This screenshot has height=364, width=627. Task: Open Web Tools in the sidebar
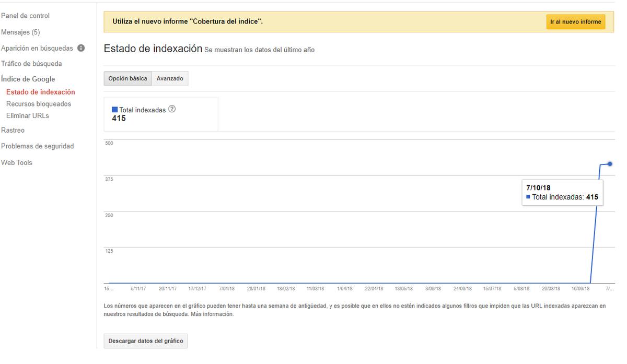click(17, 163)
